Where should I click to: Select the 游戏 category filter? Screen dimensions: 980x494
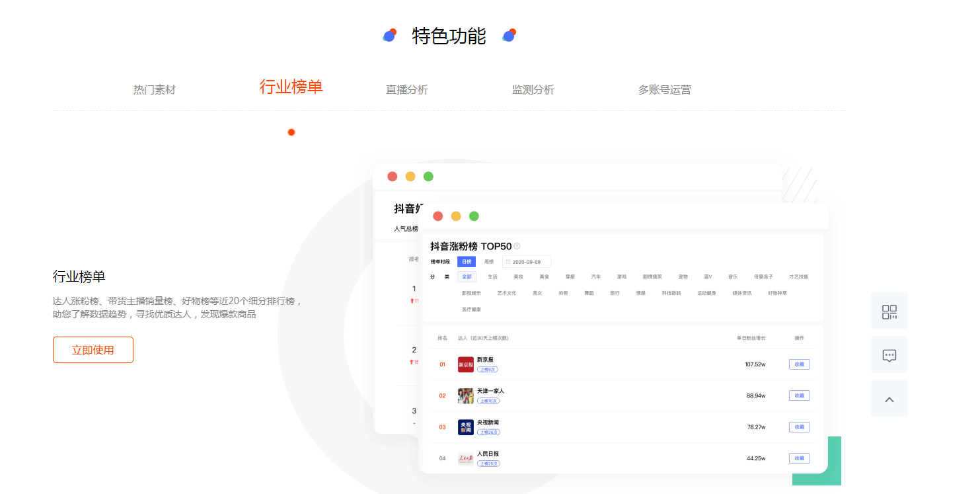tap(622, 277)
